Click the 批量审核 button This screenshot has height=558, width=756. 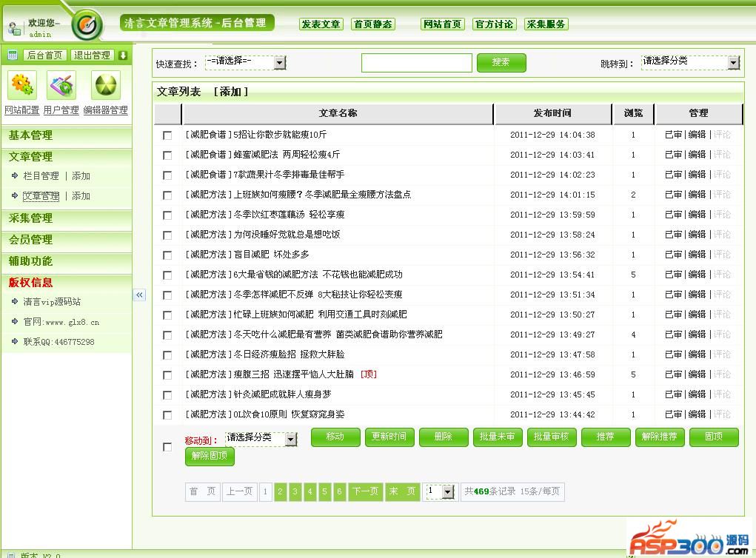click(552, 437)
